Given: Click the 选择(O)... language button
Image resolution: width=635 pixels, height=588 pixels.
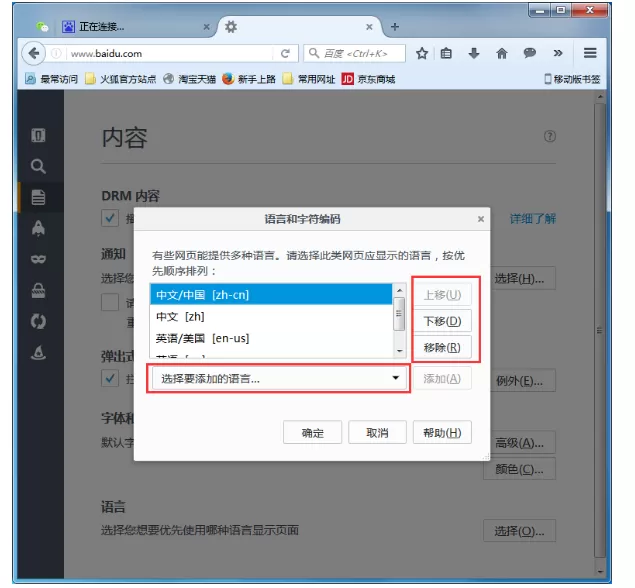Looking at the screenshot, I should [520, 531].
